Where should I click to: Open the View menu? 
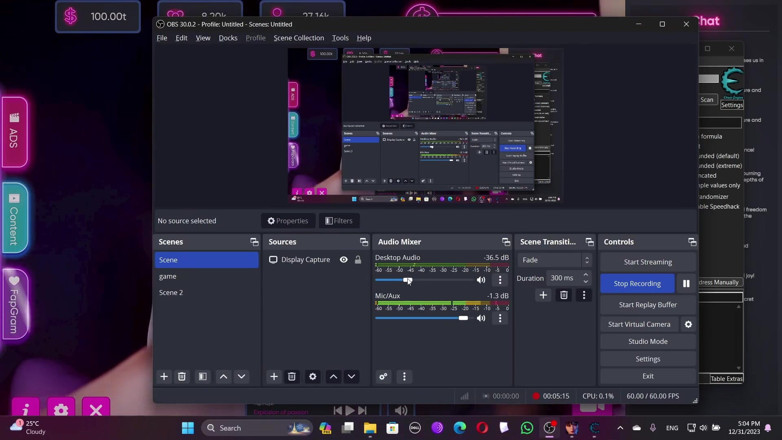(202, 38)
